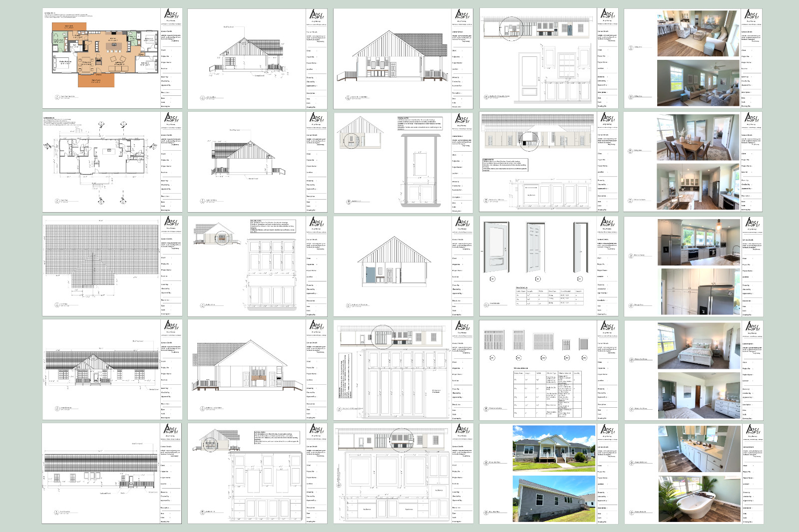Open the kitchen photo with pendant light

pos(699,242)
